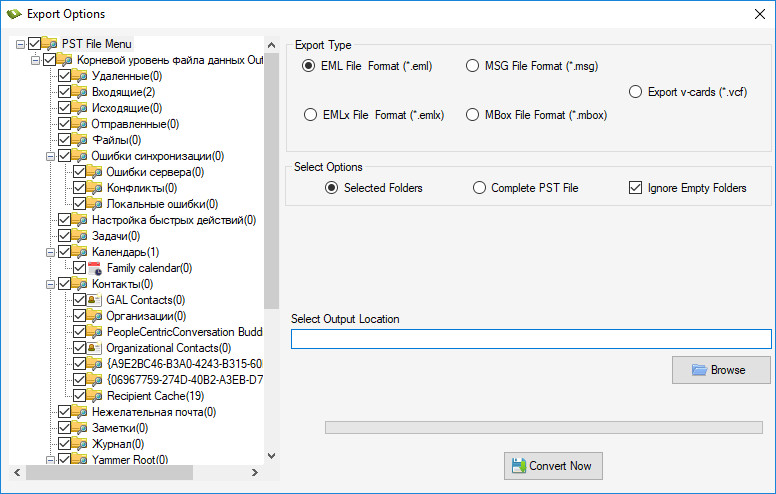Collapse the Календарь tree branch
Image resolution: width=776 pixels, height=494 pixels.
[50, 252]
